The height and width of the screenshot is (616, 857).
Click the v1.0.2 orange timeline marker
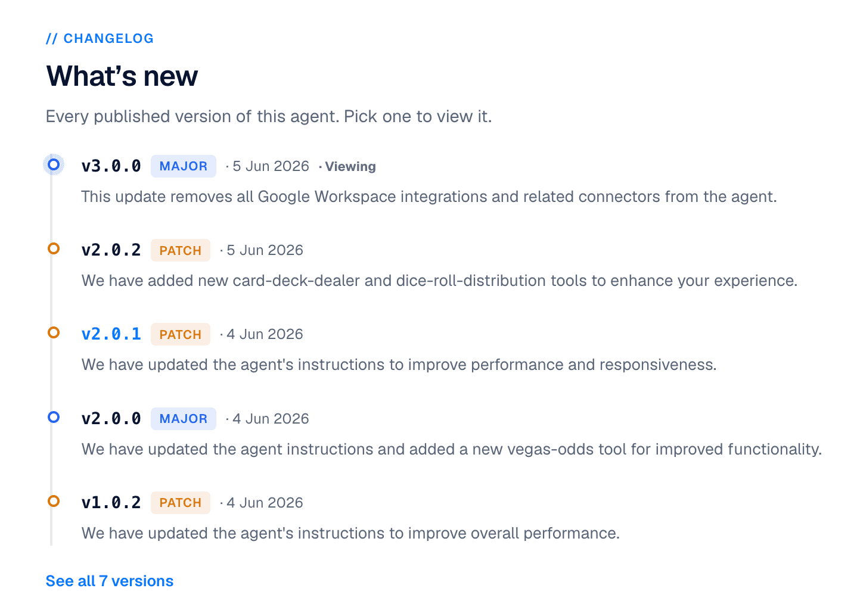click(54, 501)
